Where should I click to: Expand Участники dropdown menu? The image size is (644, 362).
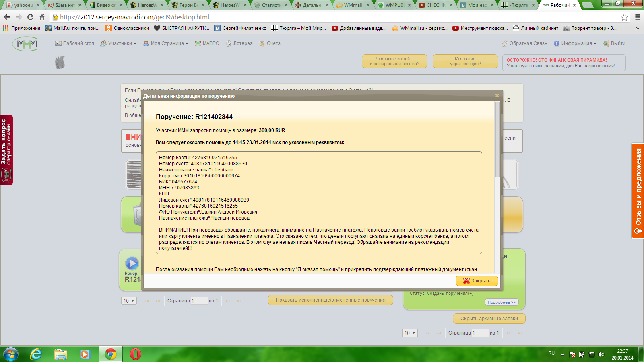119,43
